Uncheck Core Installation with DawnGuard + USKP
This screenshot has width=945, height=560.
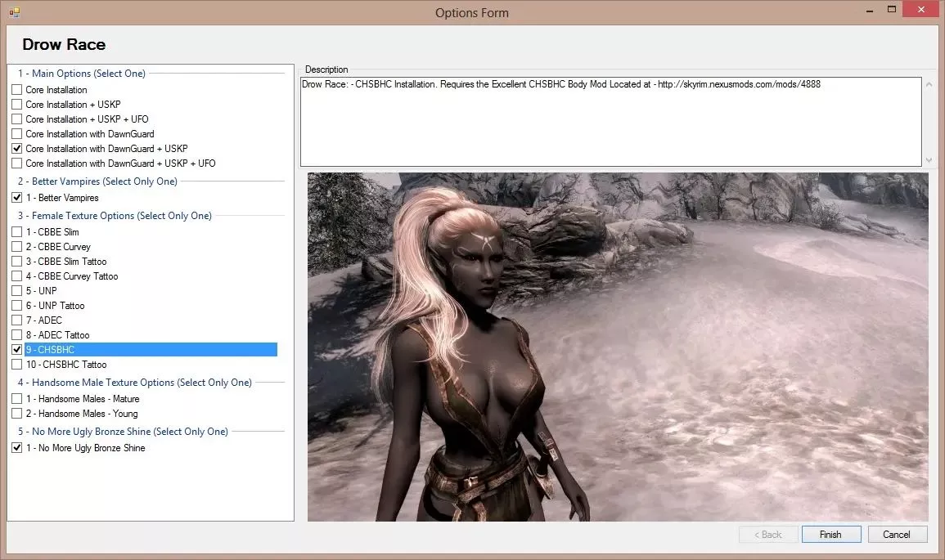[17, 149]
